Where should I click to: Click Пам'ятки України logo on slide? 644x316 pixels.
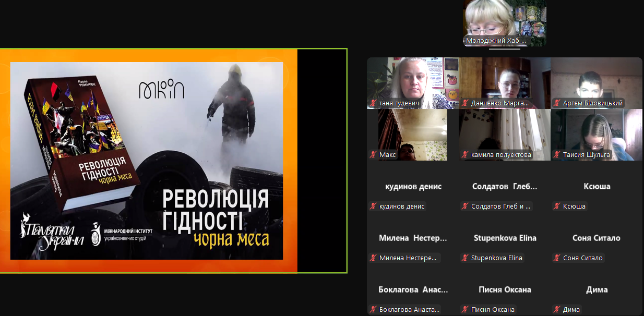click(51, 232)
